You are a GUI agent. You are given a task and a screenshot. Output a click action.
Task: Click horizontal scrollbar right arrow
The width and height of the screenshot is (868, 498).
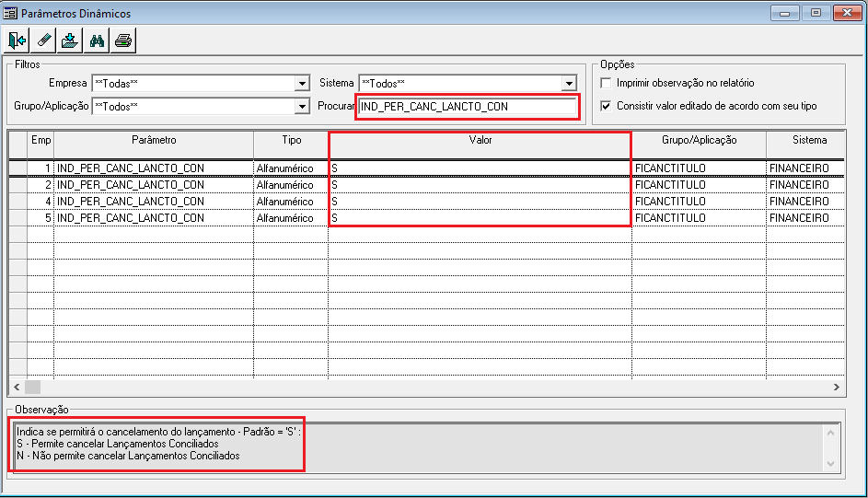click(837, 388)
